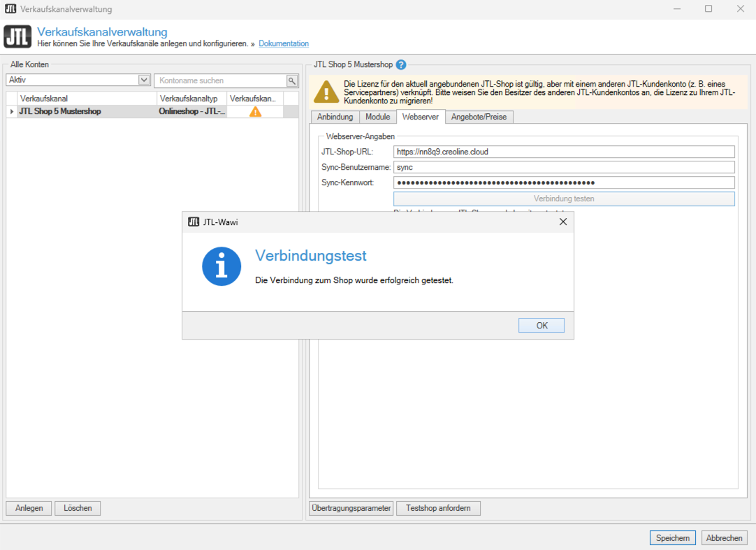
Task: Click the orange warning icon in JTL Shop 5 Mustershop row
Action: point(255,111)
